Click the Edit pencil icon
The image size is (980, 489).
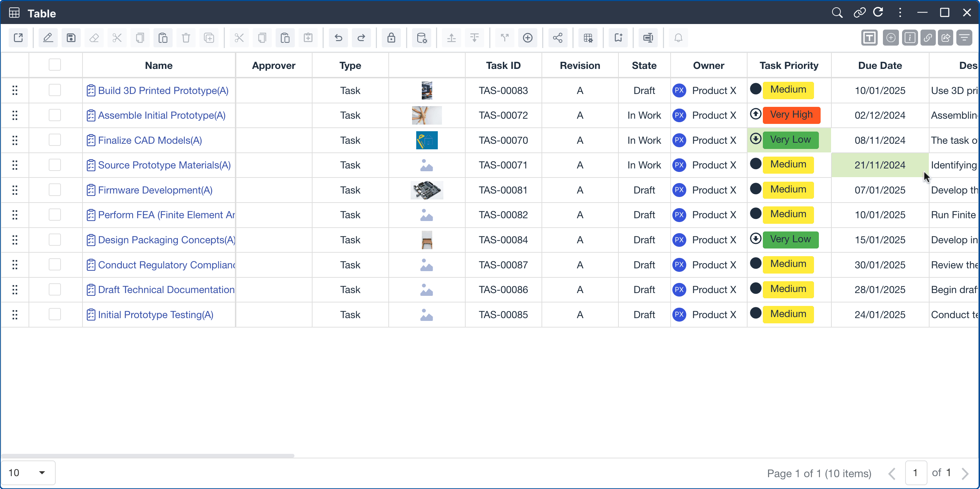(x=48, y=38)
